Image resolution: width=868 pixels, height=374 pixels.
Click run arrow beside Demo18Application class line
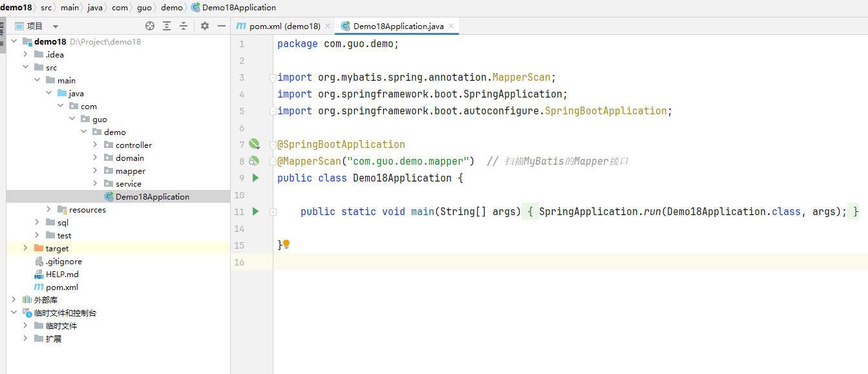255,178
